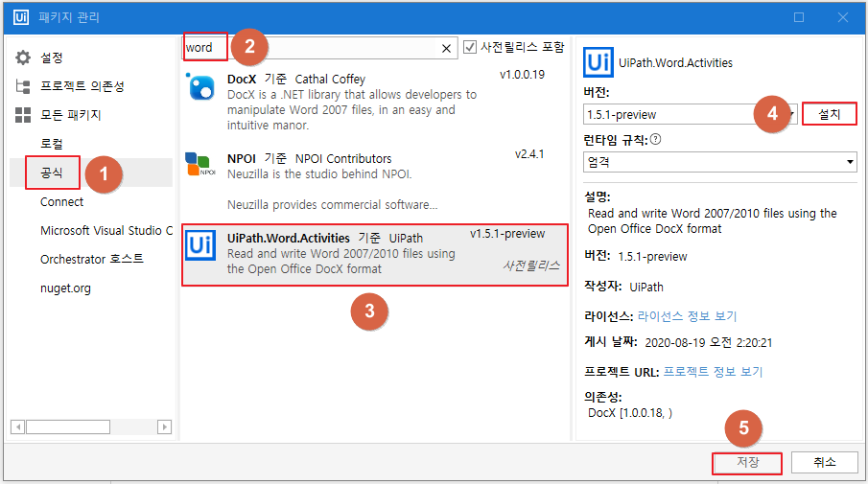The width and height of the screenshot is (868, 484).
Task: Close the 패키지 관리 window
Action: pos(842,17)
